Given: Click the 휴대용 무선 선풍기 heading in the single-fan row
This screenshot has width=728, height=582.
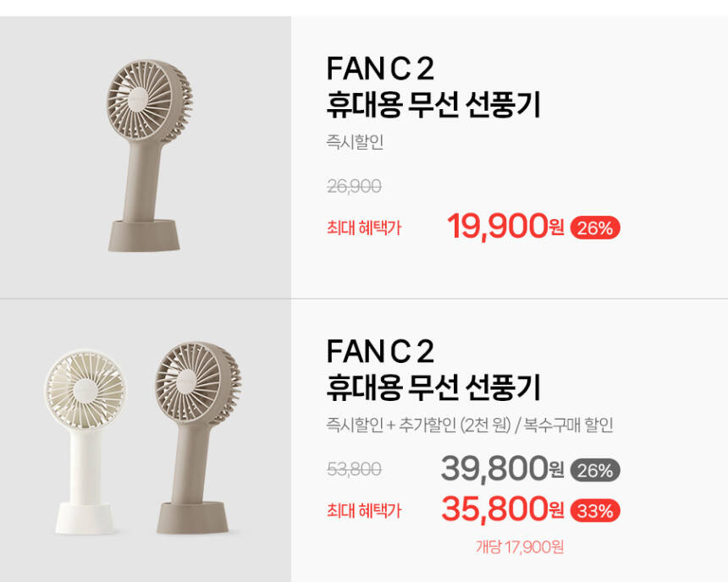Looking at the screenshot, I should pyautogui.click(x=433, y=105).
